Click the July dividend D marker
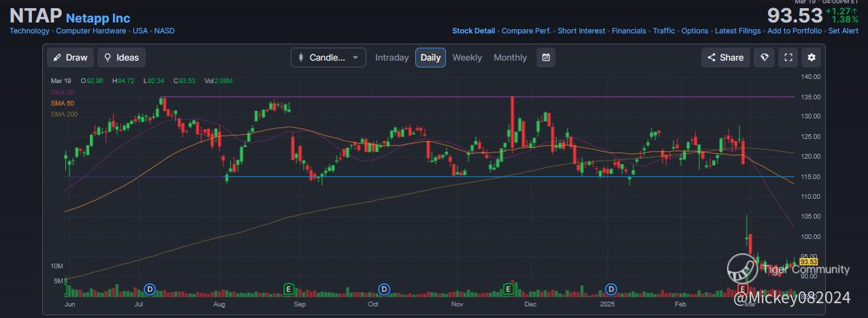 [x=151, y=289]
